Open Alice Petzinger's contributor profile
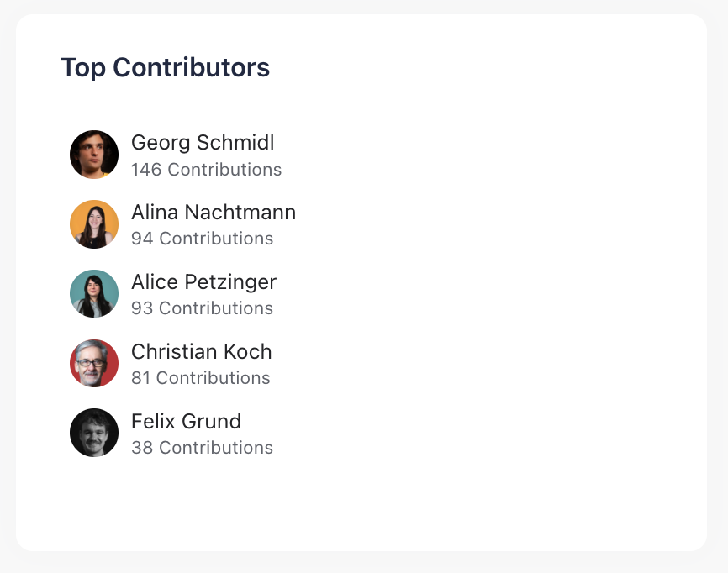The width and height of the screenshot is (728, 573). pos(203,282)
